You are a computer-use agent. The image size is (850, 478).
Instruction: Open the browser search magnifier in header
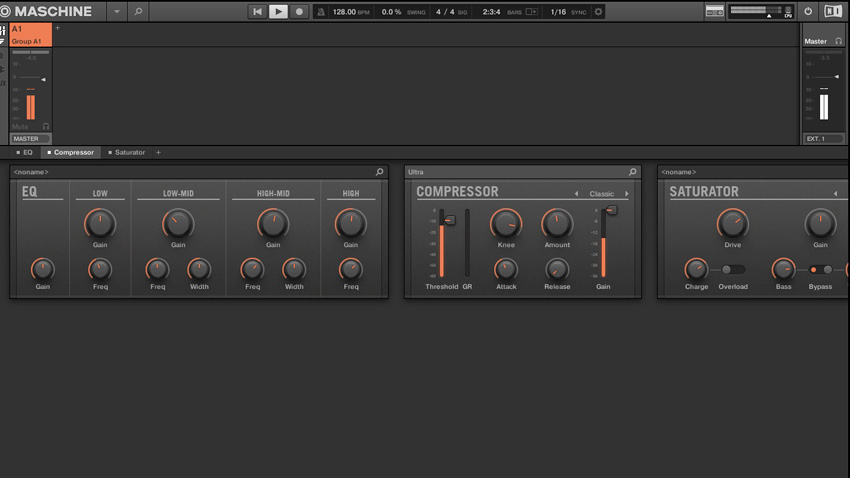click(138, 11)
